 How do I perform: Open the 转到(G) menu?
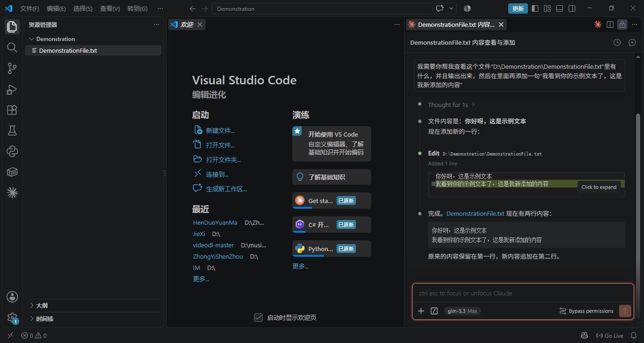[137, 8]
